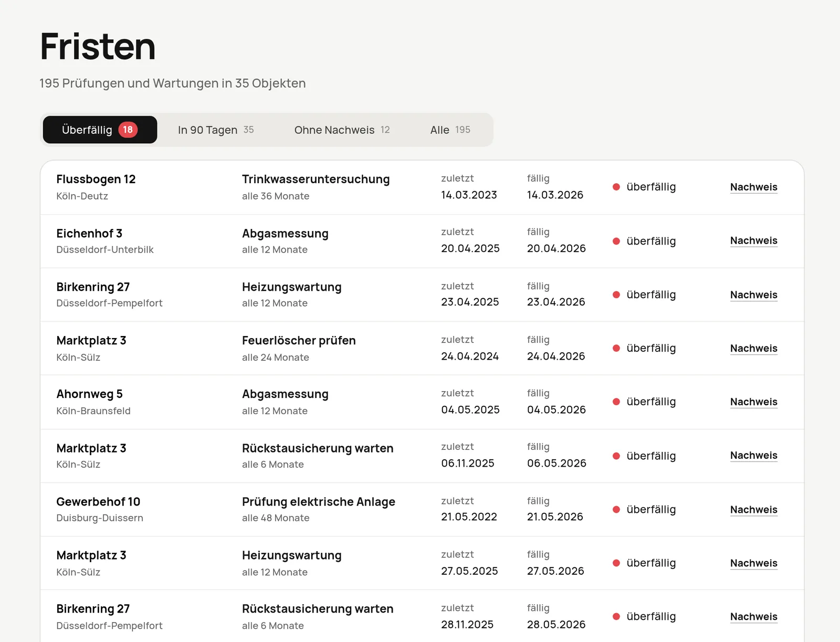
Task: Click the red 18 badge on Überfällig
Action: [128, 130]
